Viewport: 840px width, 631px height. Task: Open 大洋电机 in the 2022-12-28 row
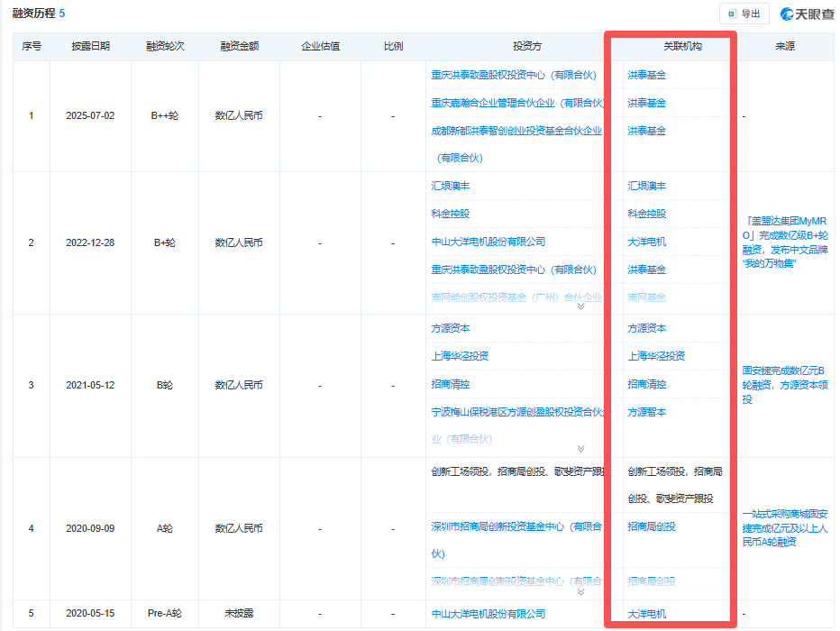(646, 242)
